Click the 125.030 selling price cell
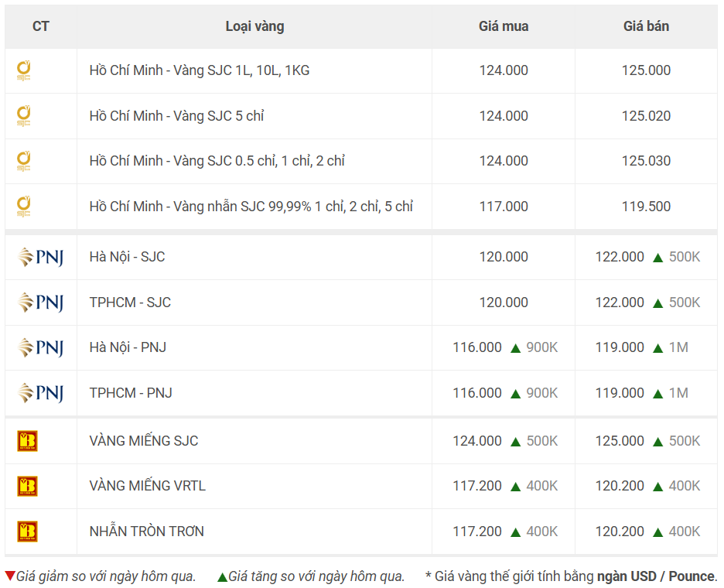 (x=646, y=161)
